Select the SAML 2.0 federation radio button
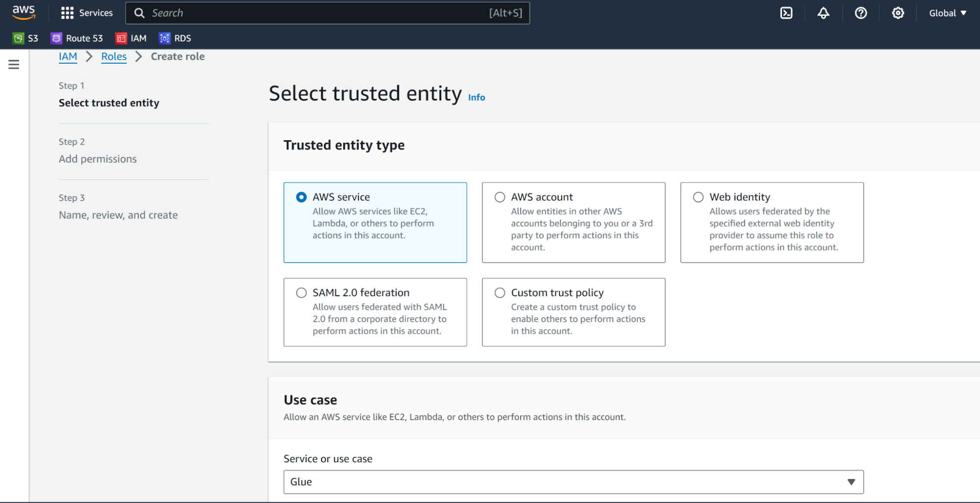The height and width of the screenshot is (503, 980). (302, 293)
